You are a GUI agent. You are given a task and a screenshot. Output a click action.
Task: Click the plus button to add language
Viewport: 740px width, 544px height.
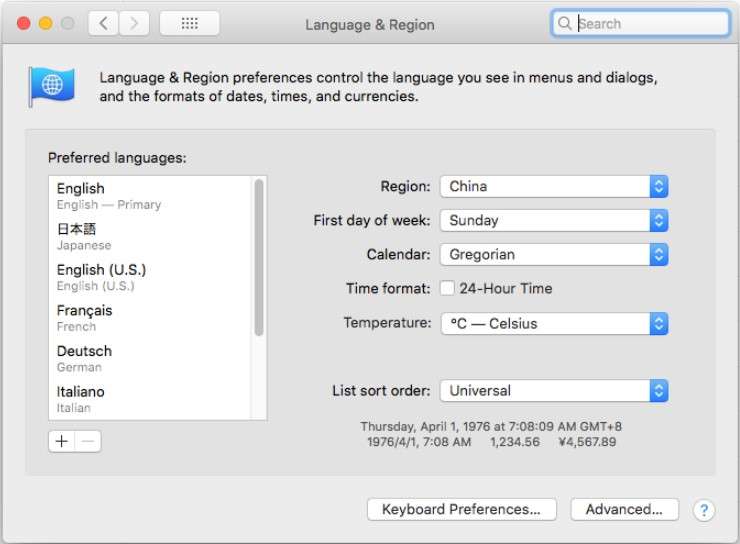tap(62, 441)
